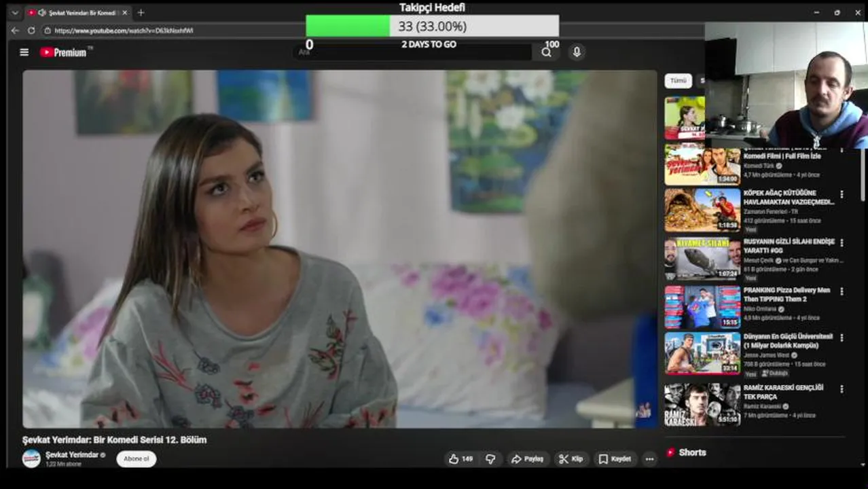
Task: Open options menu for RAMİZ KARAESKİ video
Action: pos(842,389)
